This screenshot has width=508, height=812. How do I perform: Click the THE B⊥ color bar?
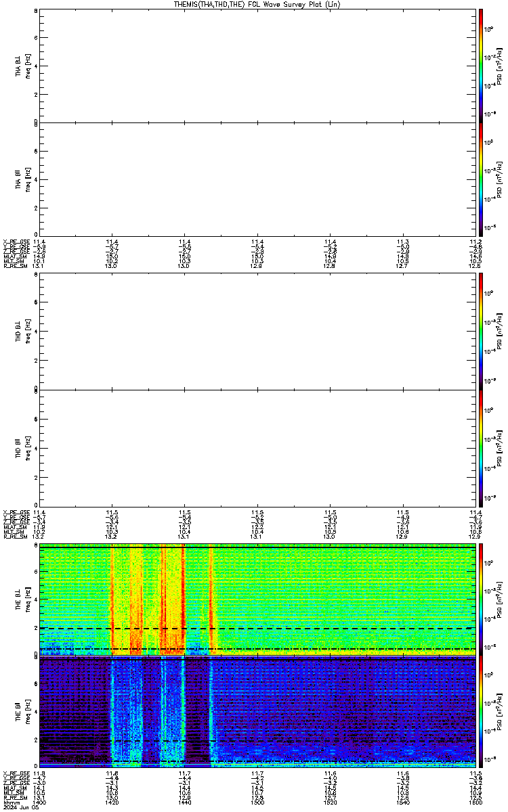(x=481, y=599)
